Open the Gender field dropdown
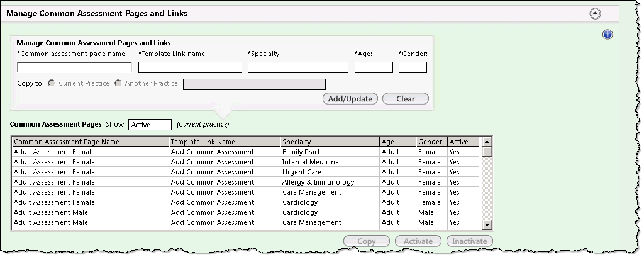The height and width of the screenshot is (257, 644). (x=413, y=67)
